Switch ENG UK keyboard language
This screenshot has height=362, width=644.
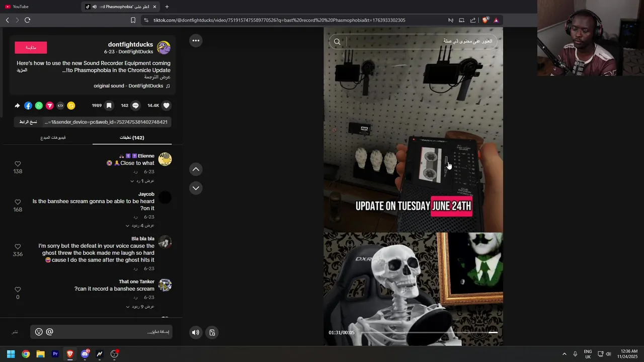point(588,354)
